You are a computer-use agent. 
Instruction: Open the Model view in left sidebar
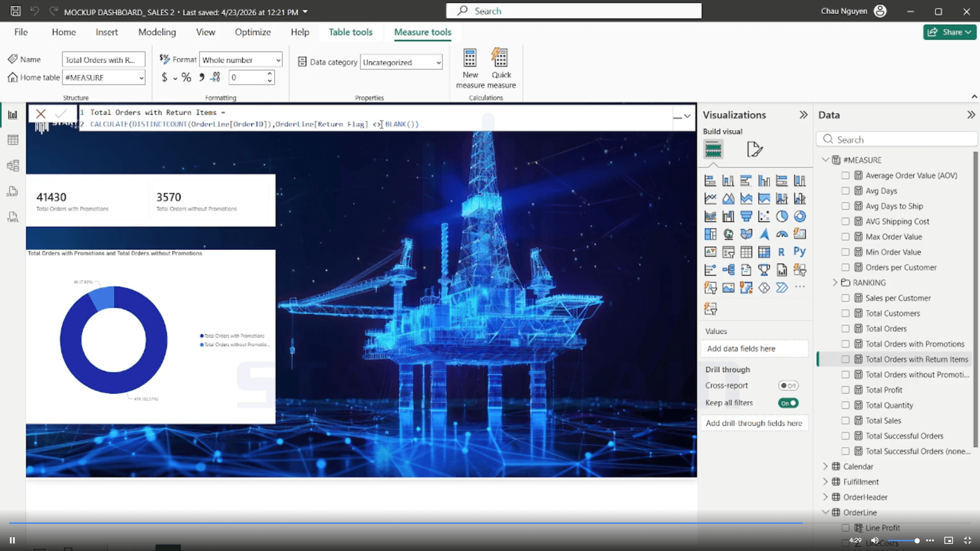point(13,165)
